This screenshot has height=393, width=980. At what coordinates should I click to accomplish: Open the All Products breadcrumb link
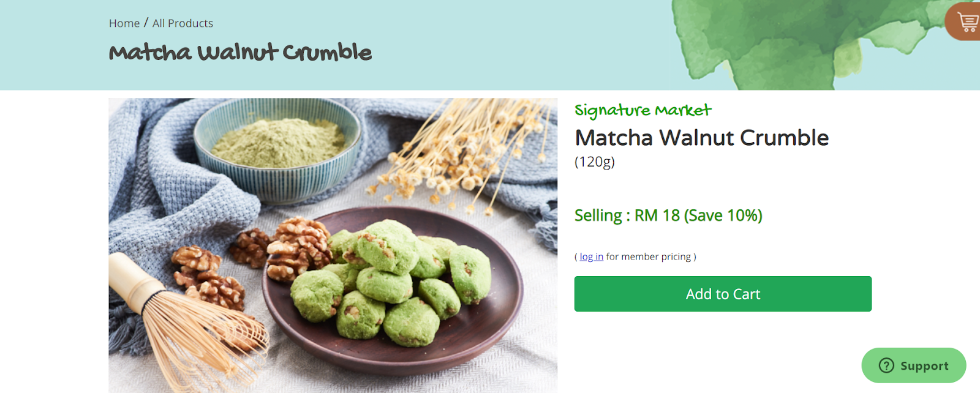click(183, 23)
